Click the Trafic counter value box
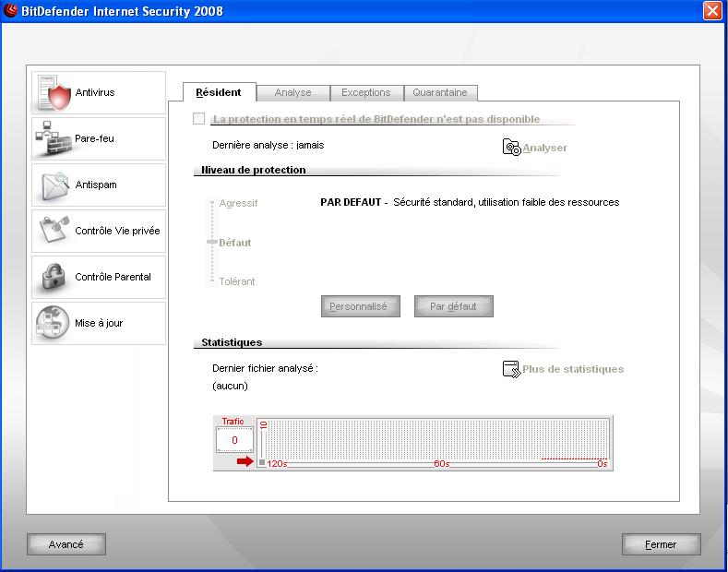This screenshot has height=572, width=728. coord(234,440)
